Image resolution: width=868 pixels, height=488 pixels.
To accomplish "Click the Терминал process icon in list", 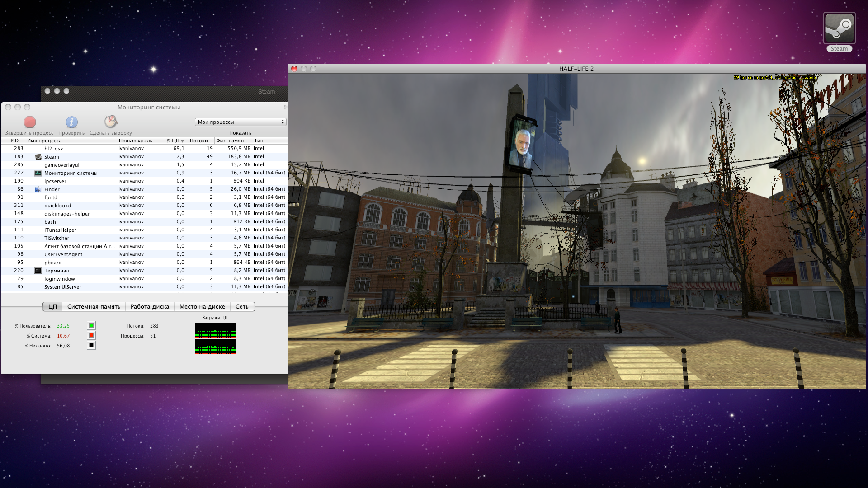I will pos(38,271).
